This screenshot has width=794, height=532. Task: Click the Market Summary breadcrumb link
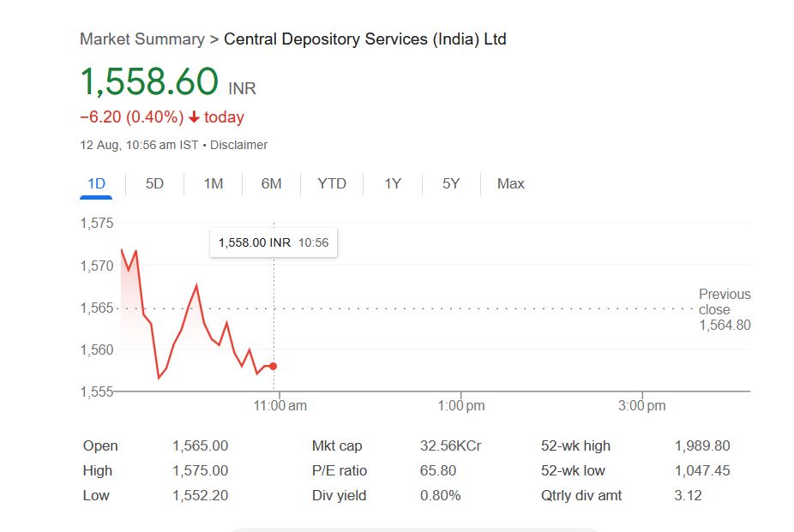(142, 39)
